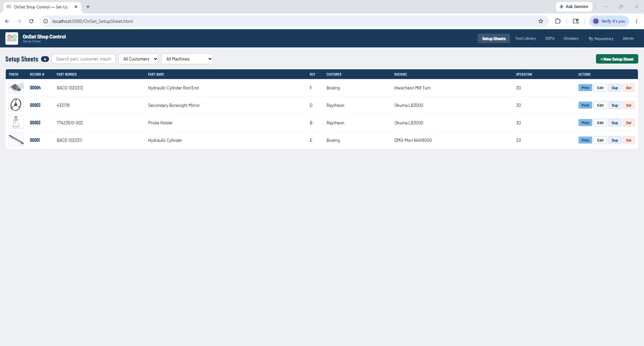Screen dimensions: 644x346
Task: Switch to the Tool Library tab
Action: (x=525, y=38)
